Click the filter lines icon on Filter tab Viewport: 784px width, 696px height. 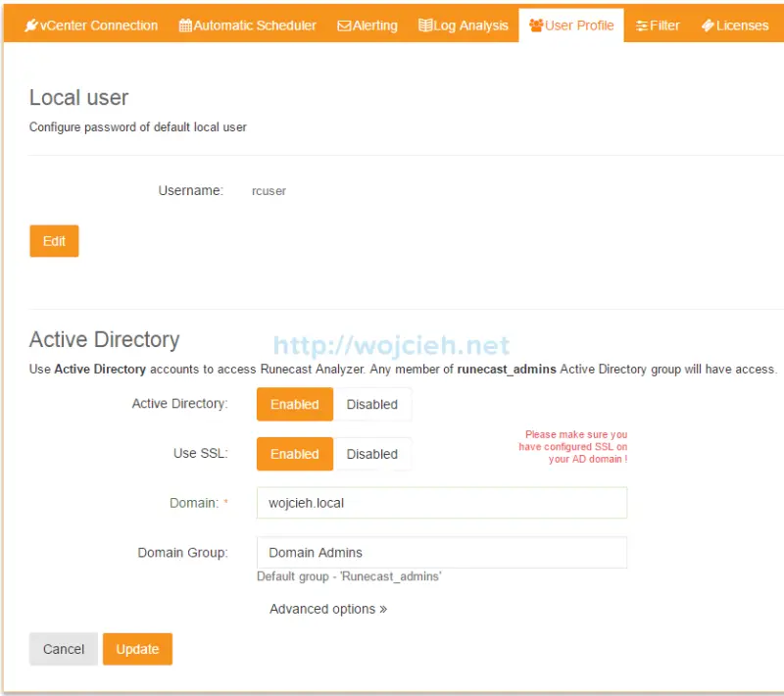[x=640, y=25]
